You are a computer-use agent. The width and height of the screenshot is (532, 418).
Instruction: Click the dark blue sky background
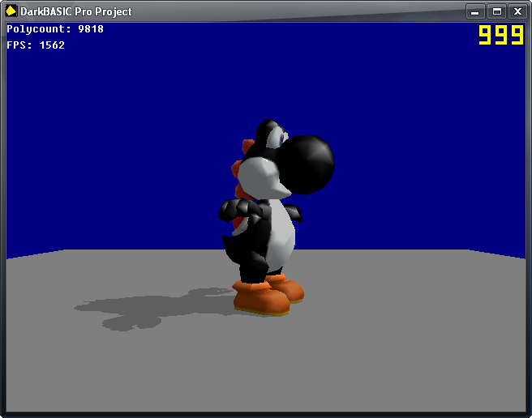tap(122, 146)
